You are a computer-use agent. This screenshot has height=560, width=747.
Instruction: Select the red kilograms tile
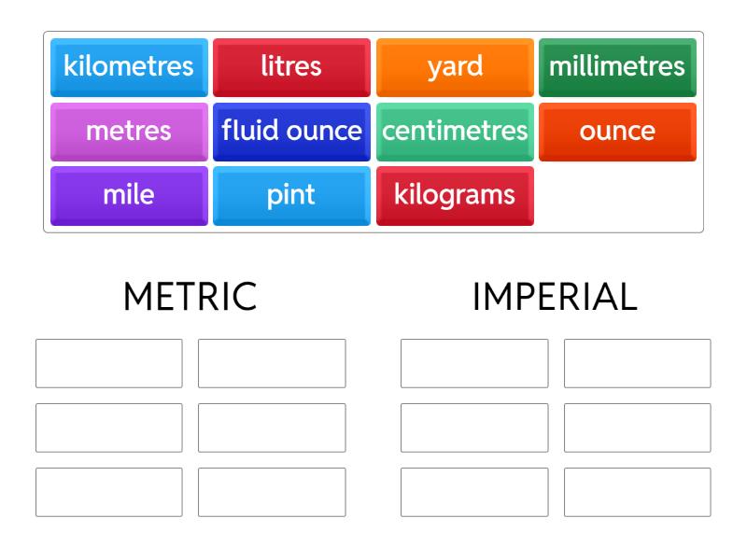pyautogui.click(x=455, y=195)
